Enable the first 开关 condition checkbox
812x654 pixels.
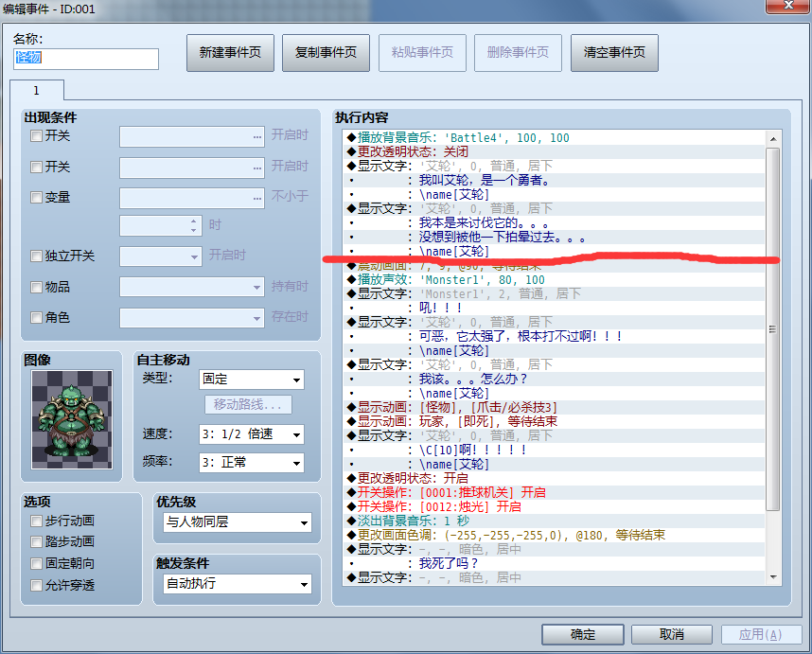[x=36, y=136]
